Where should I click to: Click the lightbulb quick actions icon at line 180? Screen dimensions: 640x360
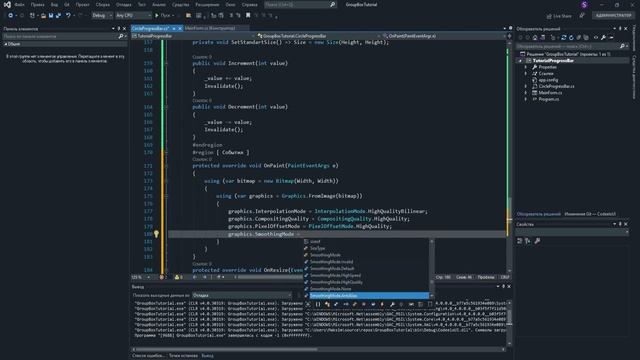[x=156, y=234]
